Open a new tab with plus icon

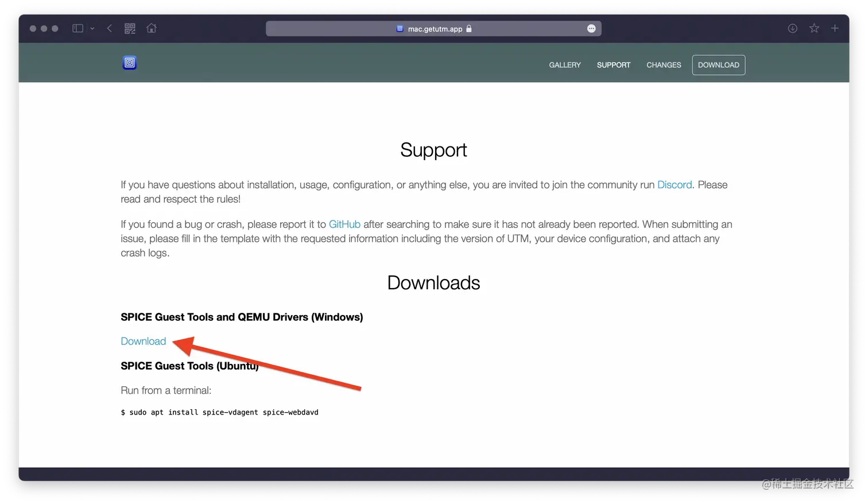click(835, 28)
